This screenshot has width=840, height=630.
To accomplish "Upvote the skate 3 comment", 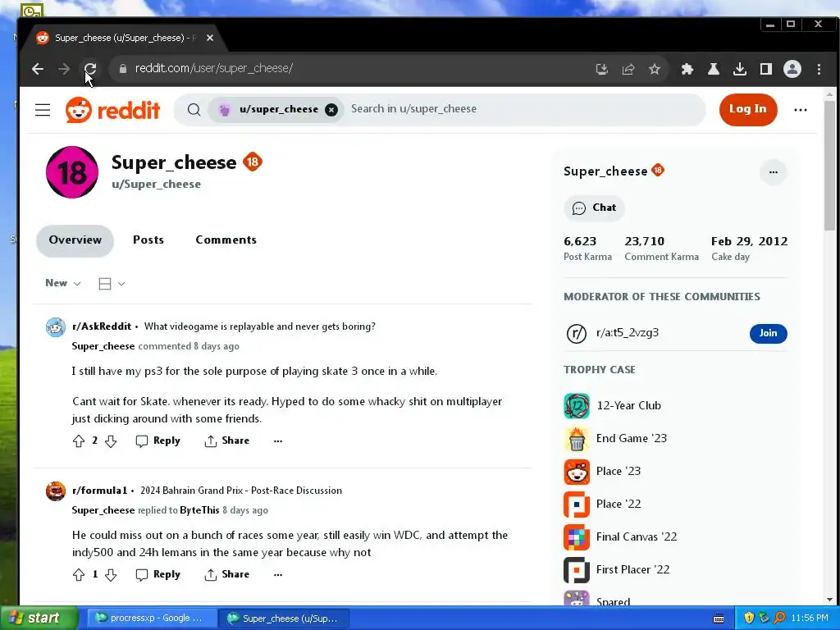I will [x=79, y=441].
